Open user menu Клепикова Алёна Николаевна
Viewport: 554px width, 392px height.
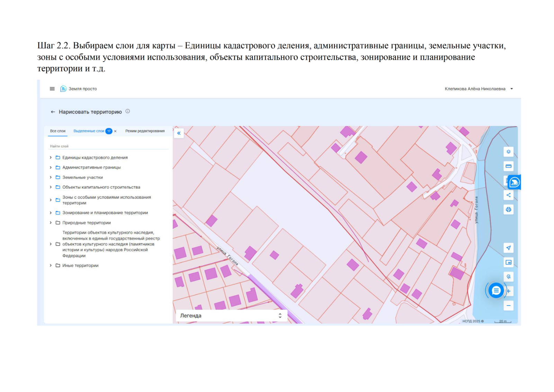coord(478,89)
